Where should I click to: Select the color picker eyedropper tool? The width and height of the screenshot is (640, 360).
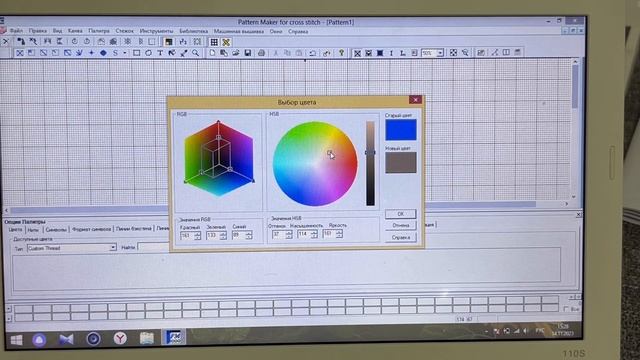pyautogui.click(x=184, y=53)
